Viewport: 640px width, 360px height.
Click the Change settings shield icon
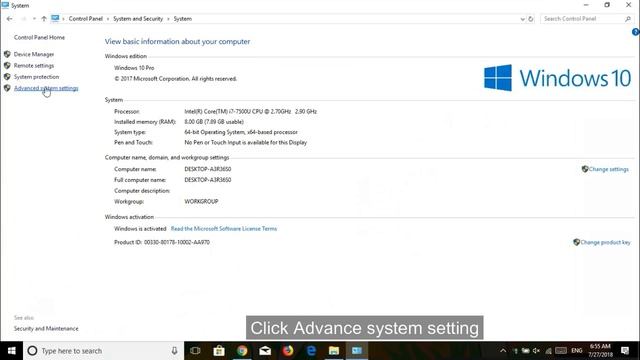[585, 169]
